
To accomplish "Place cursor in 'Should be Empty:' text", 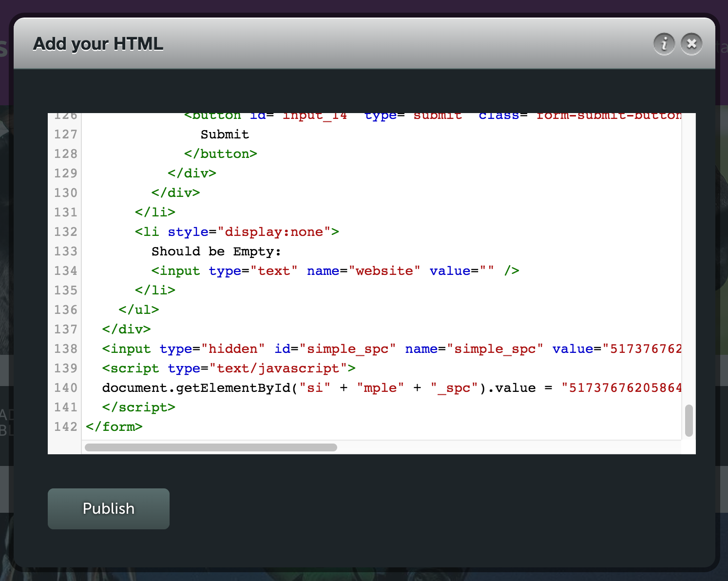I will (216, 252).
